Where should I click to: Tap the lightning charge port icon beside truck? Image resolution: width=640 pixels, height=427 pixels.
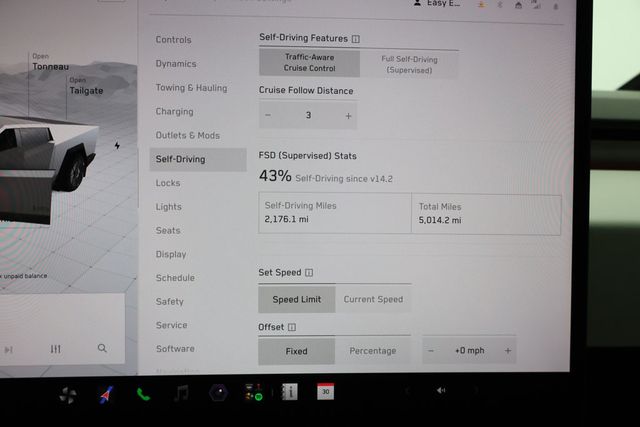point(117,145)
